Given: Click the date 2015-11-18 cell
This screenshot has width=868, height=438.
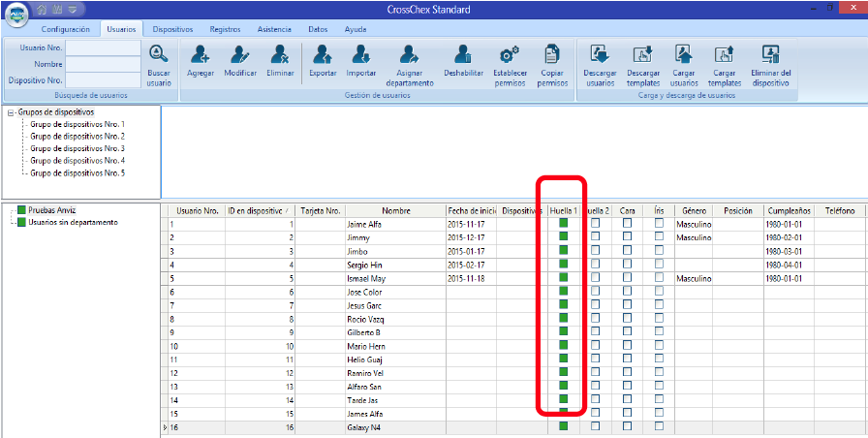Looking at the screenshot, I should coord(471,278).
